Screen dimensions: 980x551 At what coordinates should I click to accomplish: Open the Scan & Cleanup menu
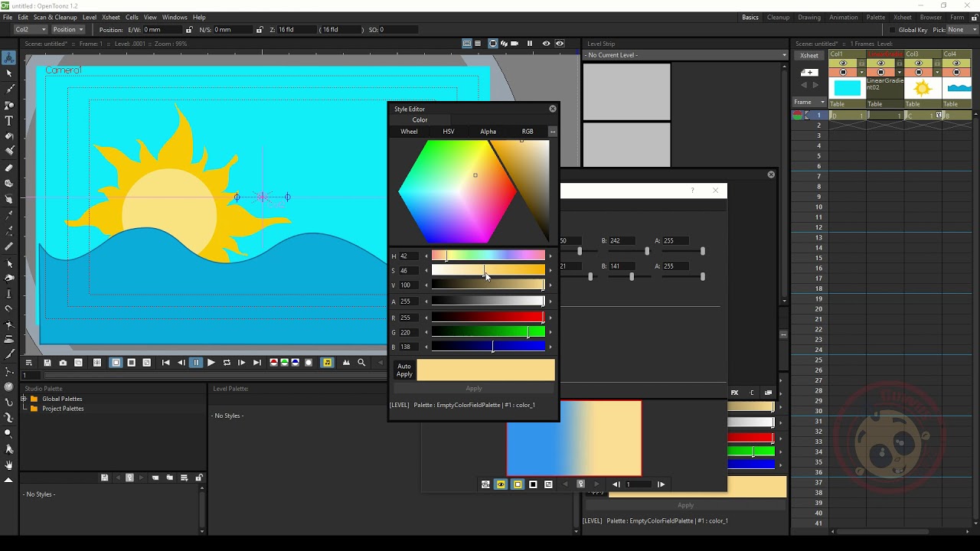click(x=55, y=18)
